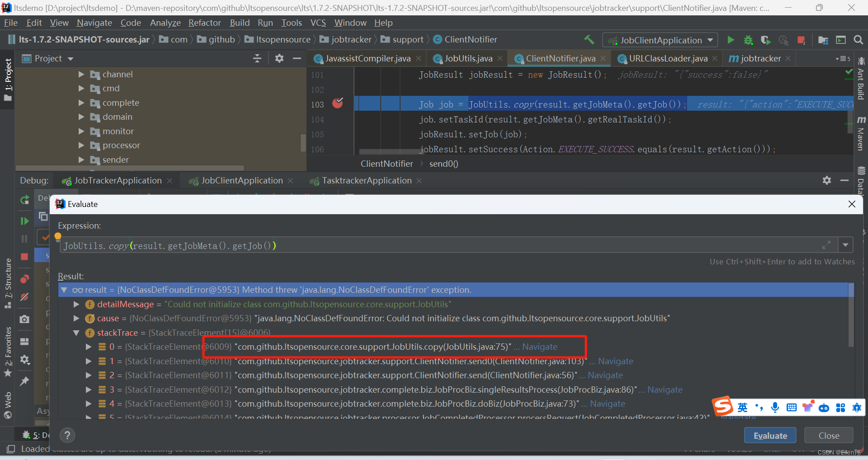Mute Breakpoints slashed circle icon

pos(24,297)
